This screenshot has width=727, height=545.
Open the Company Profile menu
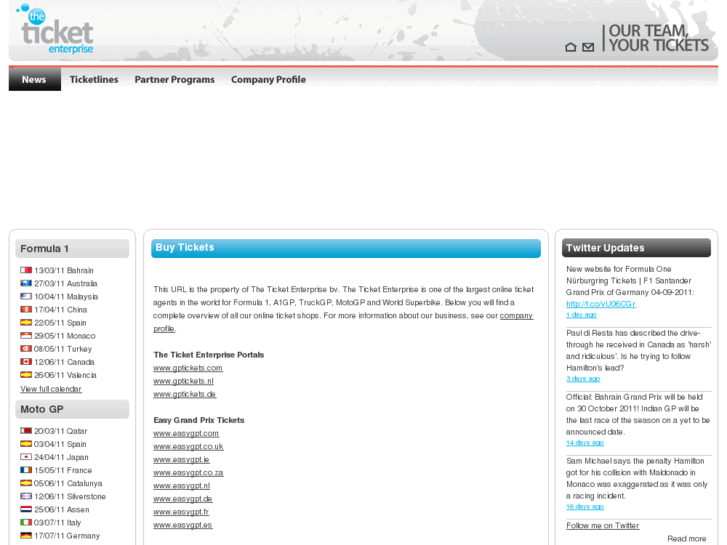[x=268, y=79]
